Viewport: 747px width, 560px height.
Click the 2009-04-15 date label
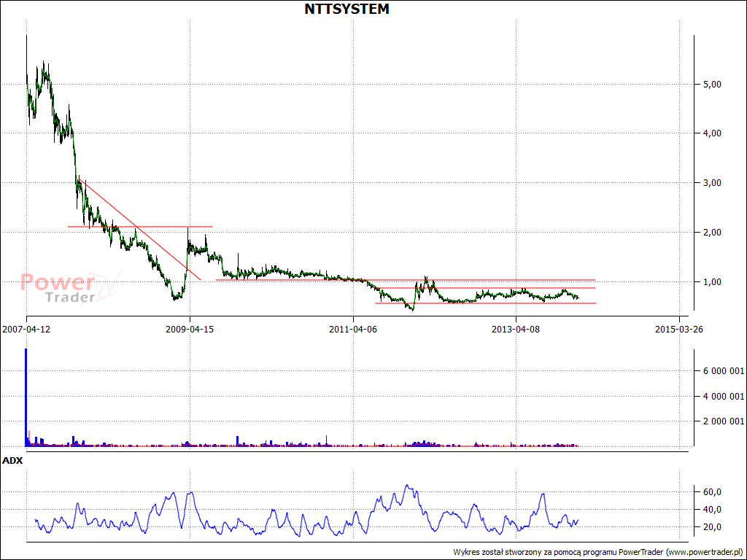190,329
